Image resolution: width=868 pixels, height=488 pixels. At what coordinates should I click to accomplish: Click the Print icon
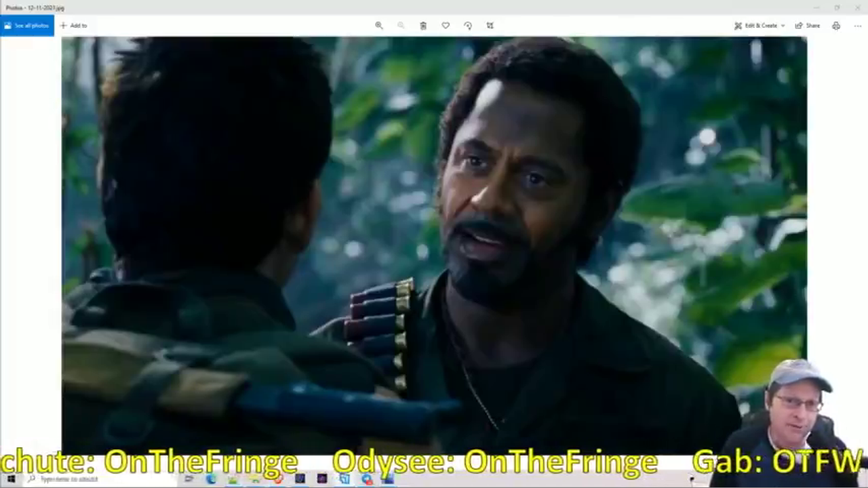pyautogui.click(x=836, y=26)
